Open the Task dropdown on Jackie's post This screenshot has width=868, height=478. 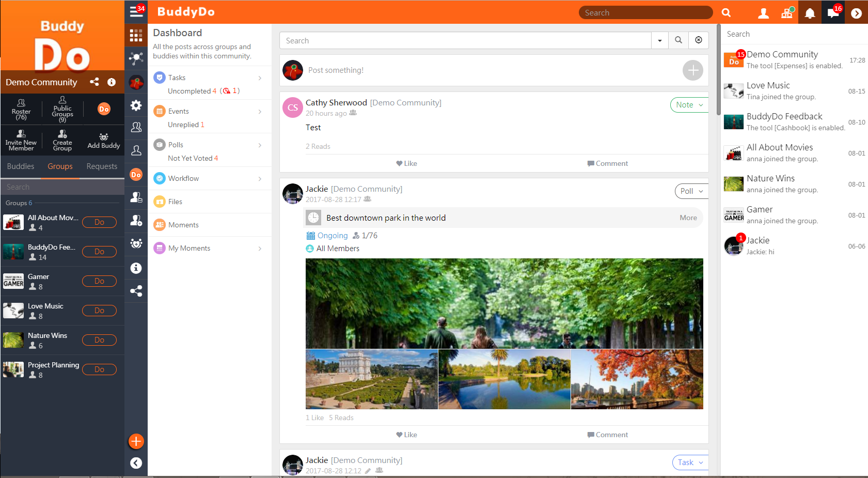690,462
